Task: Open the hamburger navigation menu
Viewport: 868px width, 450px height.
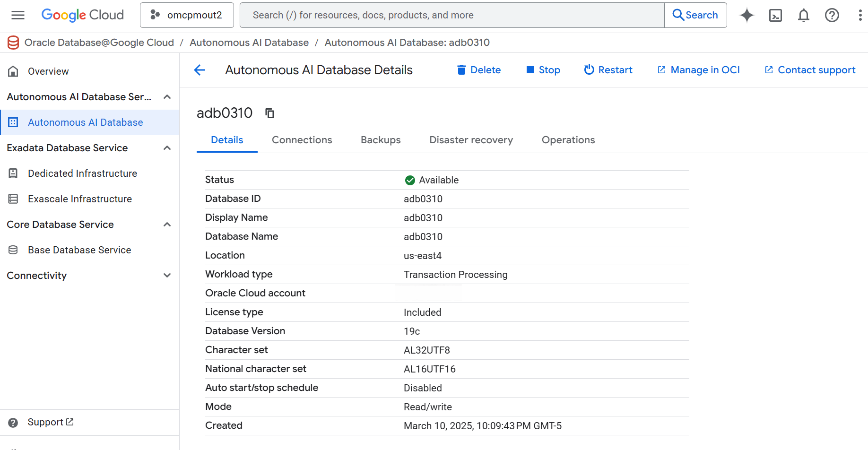Action: [x=17, y=15]
